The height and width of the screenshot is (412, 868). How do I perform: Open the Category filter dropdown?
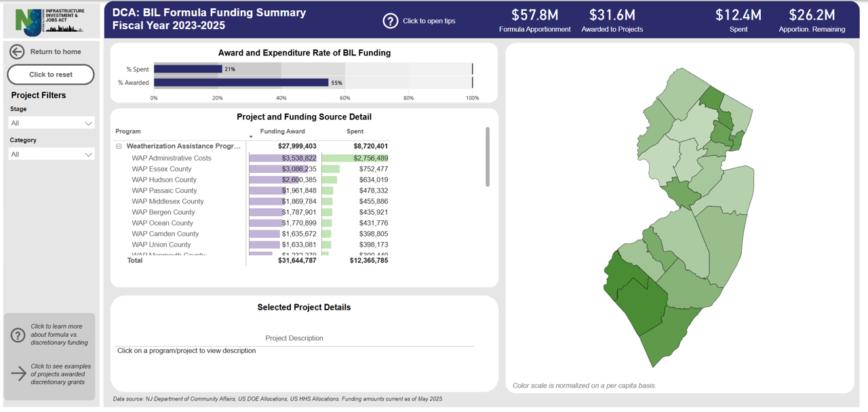pyautogui.click(x=51, y=154)
